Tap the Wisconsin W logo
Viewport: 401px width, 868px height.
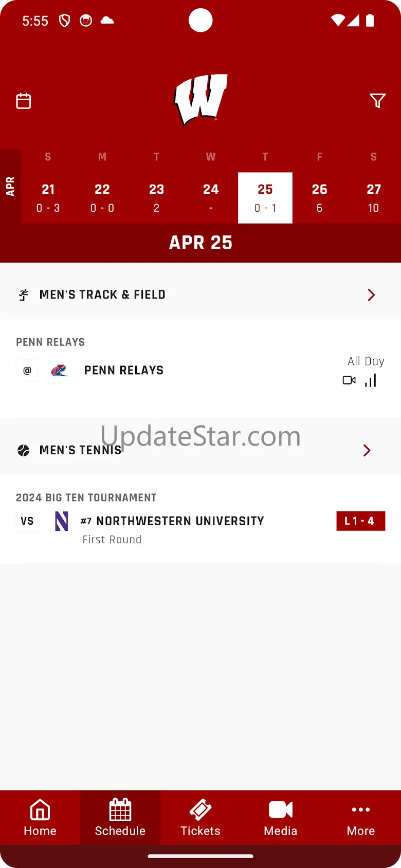(x=200, y=100)
